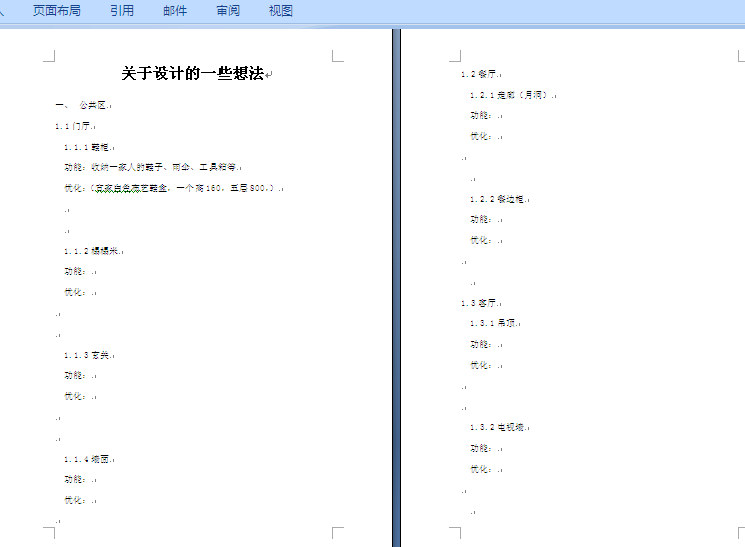Open the 页面布局 ribbon tab
Viewport: 745px width, 547px height.
point(57,11)
